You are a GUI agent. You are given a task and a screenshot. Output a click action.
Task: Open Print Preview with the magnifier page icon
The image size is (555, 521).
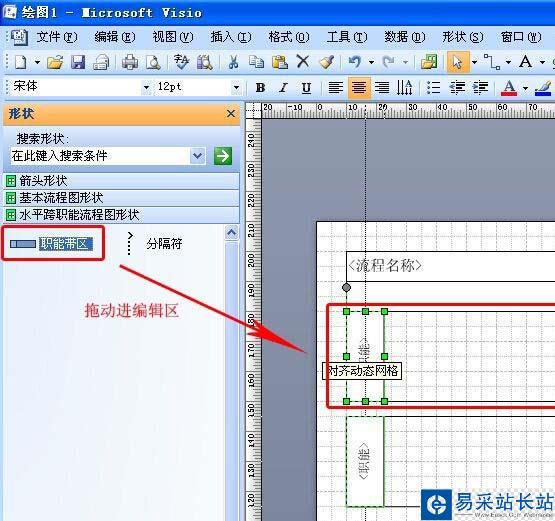[153, 62]
